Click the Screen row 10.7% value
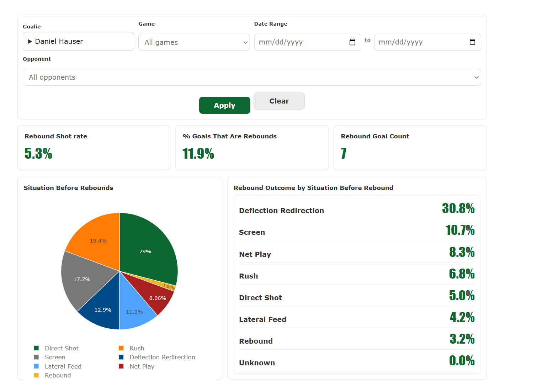Viewport: 537px width, 392px height. [x=460, y=230]
